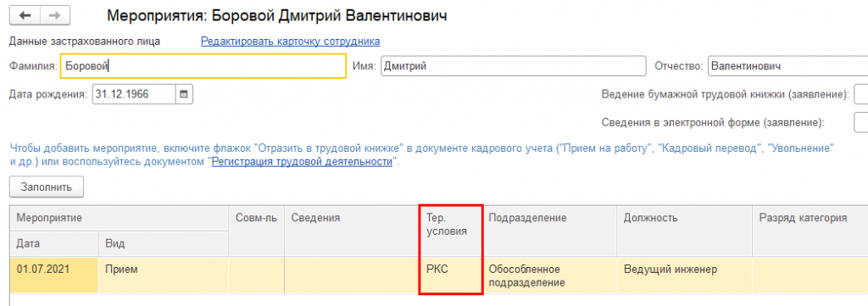Focus the Имя field containing Дмитрий

513,66
